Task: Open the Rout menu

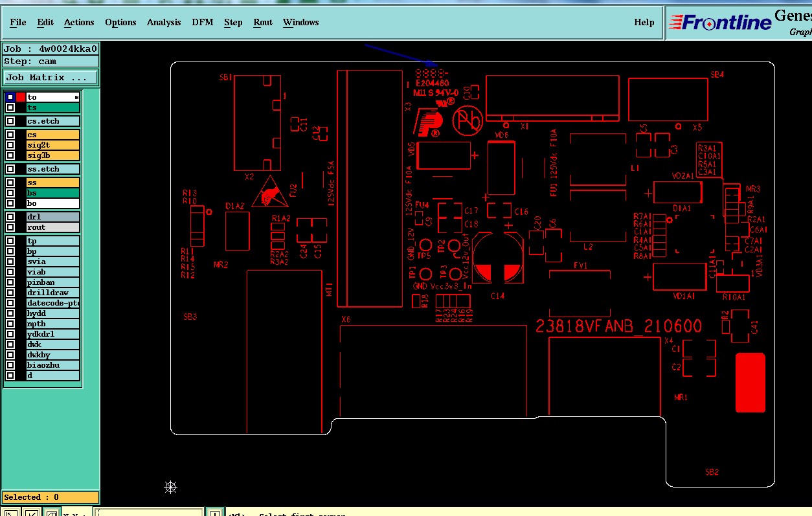Action: pos(263,22)
